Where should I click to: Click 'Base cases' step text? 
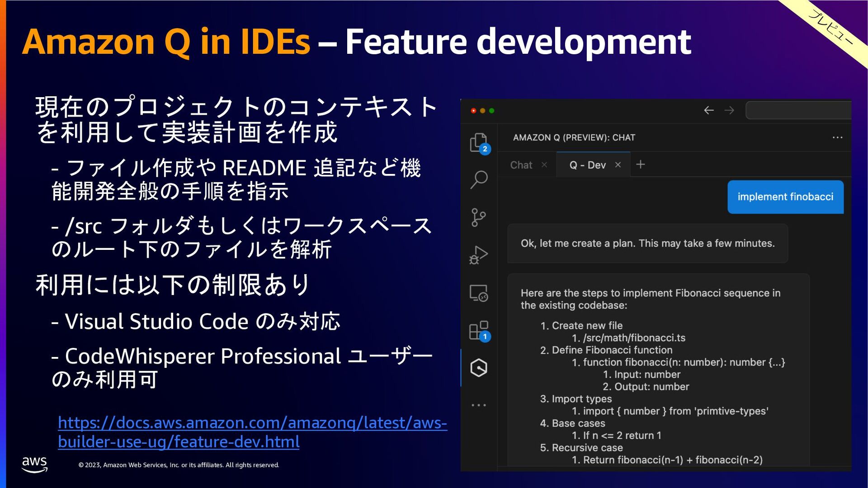pyautogui.click(x=578, y=423)
